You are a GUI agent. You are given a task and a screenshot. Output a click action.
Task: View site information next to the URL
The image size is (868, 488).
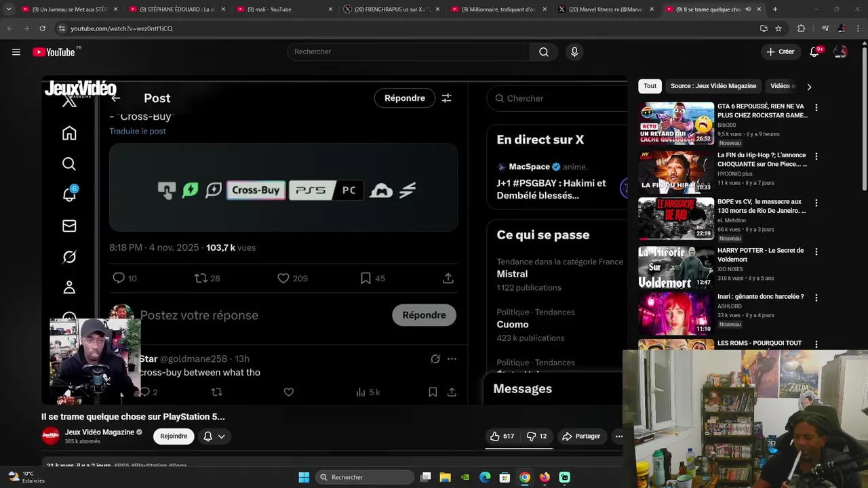pyautogui.click(x=62, y=28)
